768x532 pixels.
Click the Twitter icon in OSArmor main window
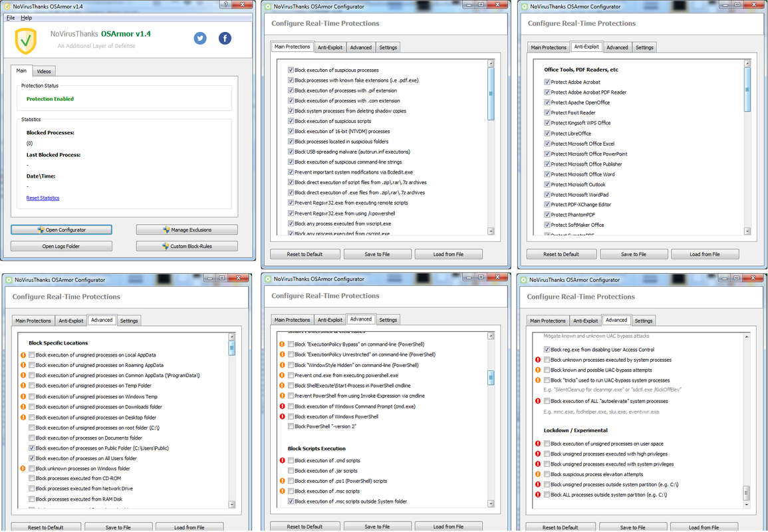pyautogui.click(x=200, y=38)
